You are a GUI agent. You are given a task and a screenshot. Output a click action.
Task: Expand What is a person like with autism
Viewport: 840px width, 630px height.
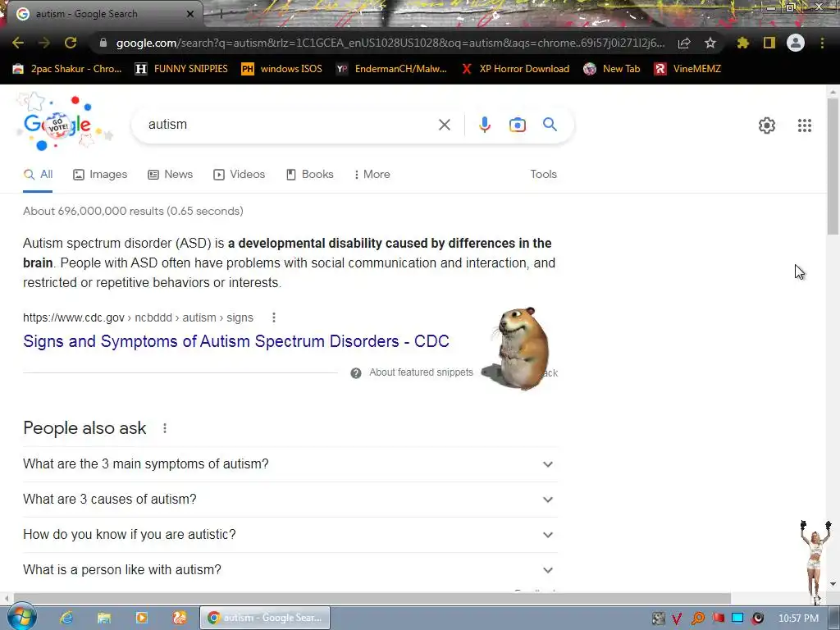pos(290,570)
